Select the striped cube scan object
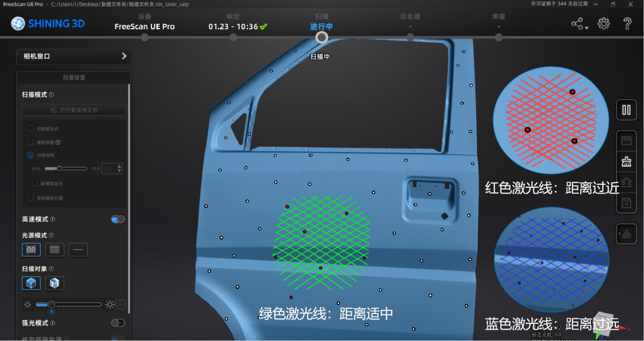The image size is (644, 341). click(x=55, y=283)
